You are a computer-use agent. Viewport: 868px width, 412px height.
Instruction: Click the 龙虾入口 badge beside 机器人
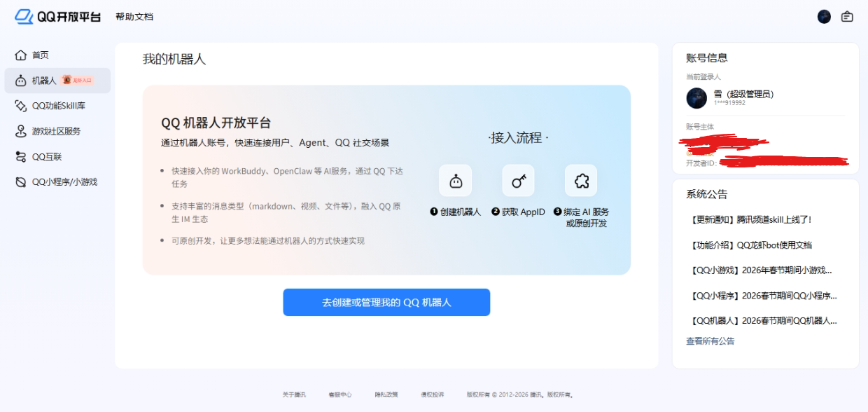pyautogui.click(x=78, y=81)
